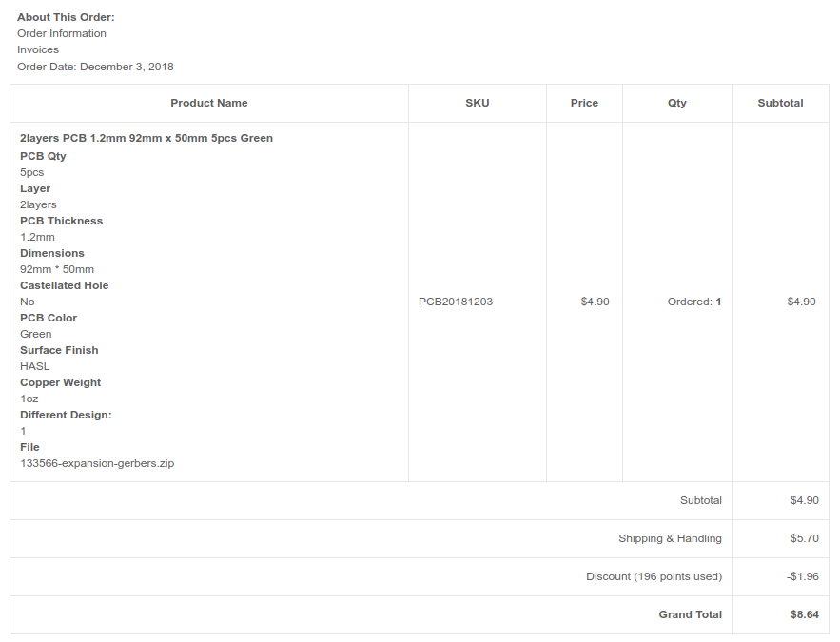Click the SKU column header

click(x=478, y=103)
